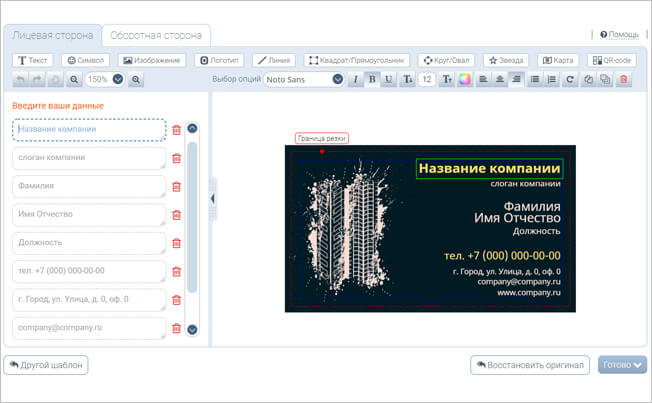This screenshot has width=652, height=403.
Task: Click the Должность input field
Action: click(x=89, y=243)
